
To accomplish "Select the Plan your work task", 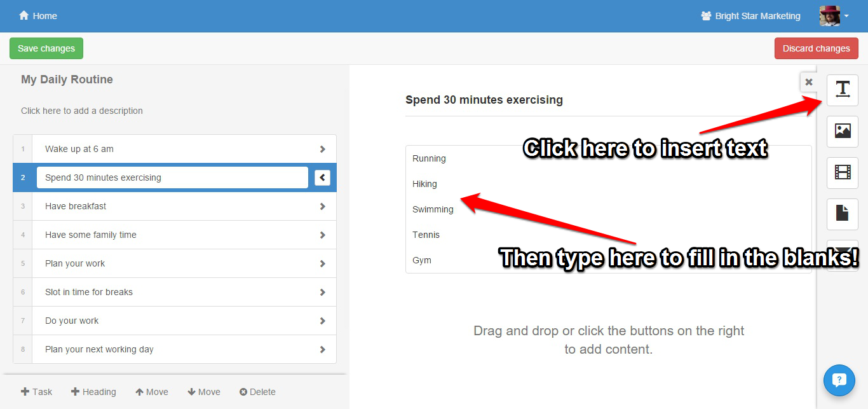I will coord(175,263).
